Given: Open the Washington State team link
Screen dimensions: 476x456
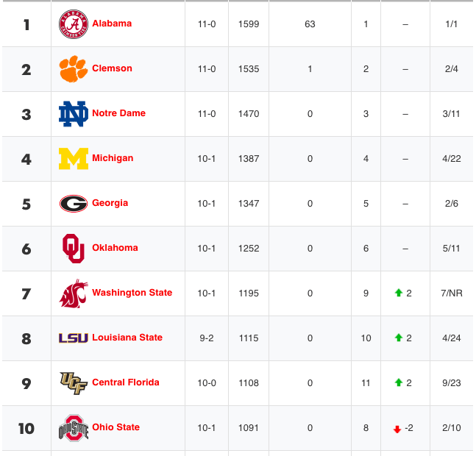Looking at the screenshot, I should point(132,293).
